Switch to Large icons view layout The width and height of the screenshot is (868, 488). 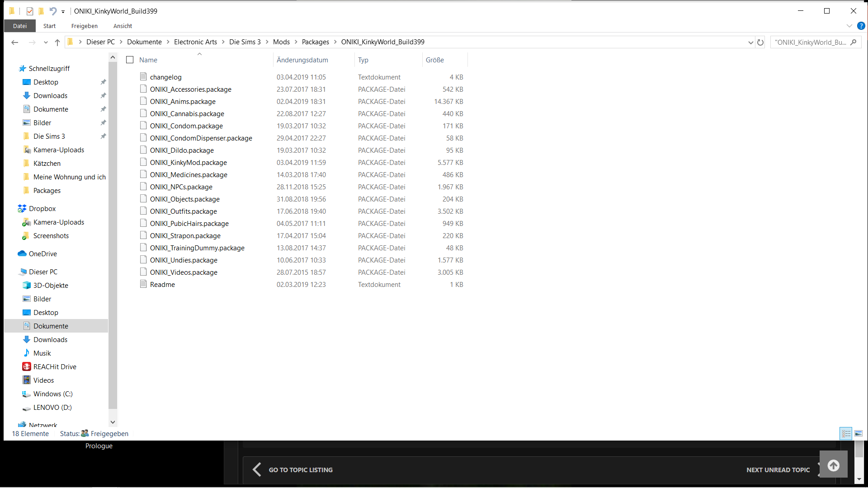point(859,433)
